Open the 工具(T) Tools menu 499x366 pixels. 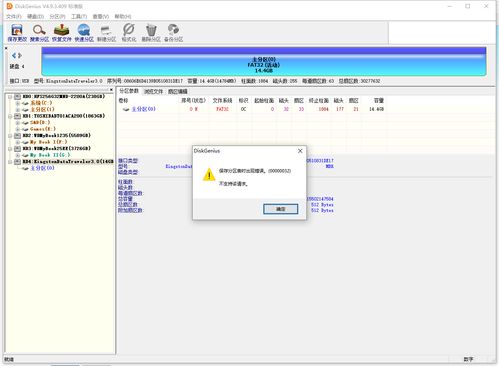pyautogui.click(x=79, y=16)
